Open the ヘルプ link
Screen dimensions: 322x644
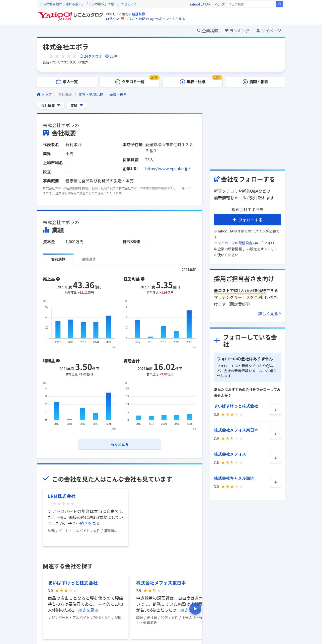coord(220,4)
